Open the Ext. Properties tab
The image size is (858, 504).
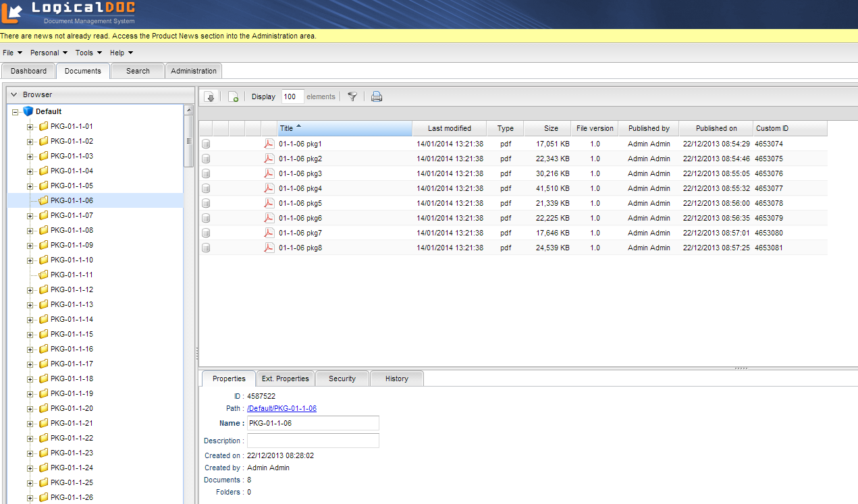tap(286, 379)
